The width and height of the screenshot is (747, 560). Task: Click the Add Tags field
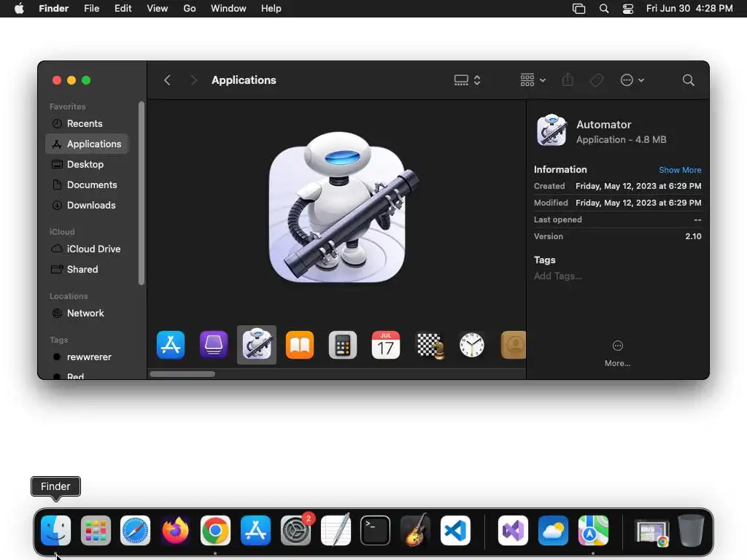pyautogui.click(x=558, y=276)
